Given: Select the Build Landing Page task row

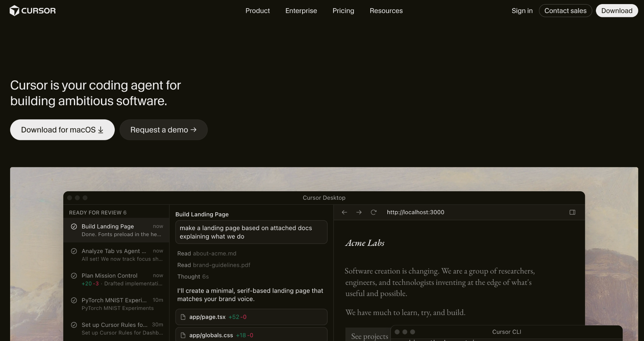Looking at the screenshot, I should [x=116, y=230].
